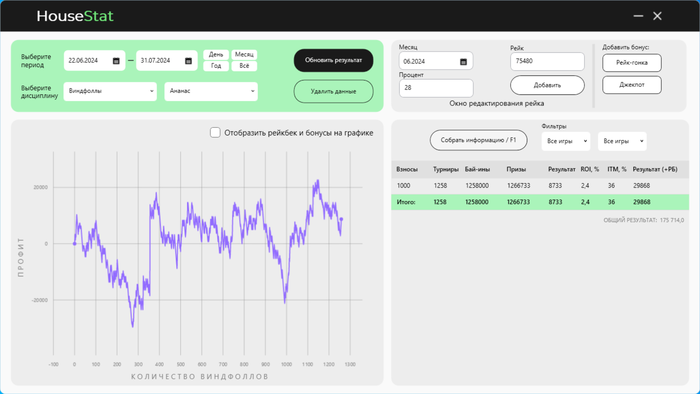Open calendar picker for start date 22.06.2024
700x394 pixels.
coord(116,61)
